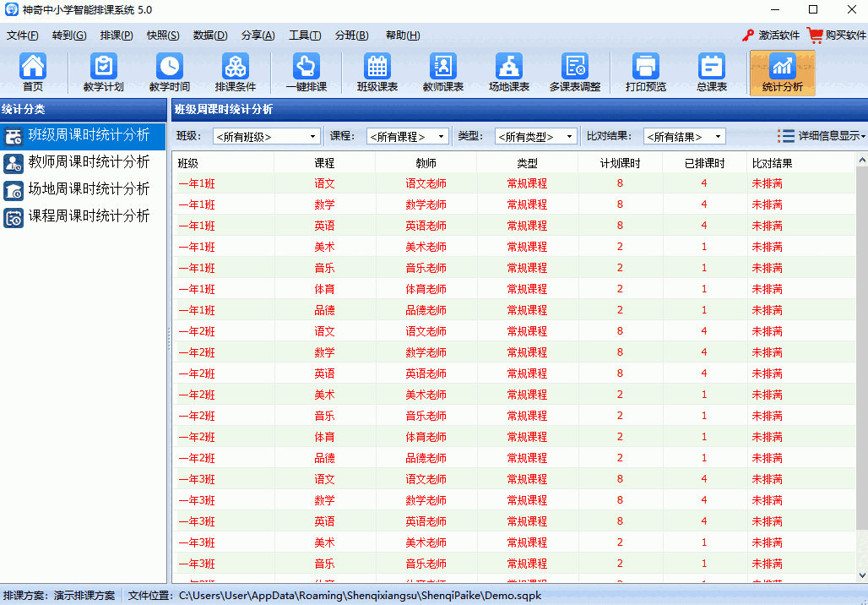
Task: Open the 排课(P) menu
Action: tap(116, 35)
